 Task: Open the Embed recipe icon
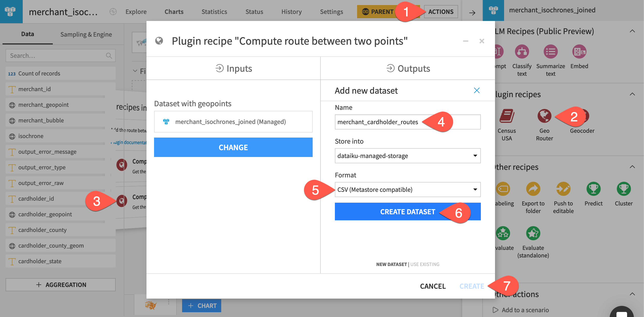point(579,51)
